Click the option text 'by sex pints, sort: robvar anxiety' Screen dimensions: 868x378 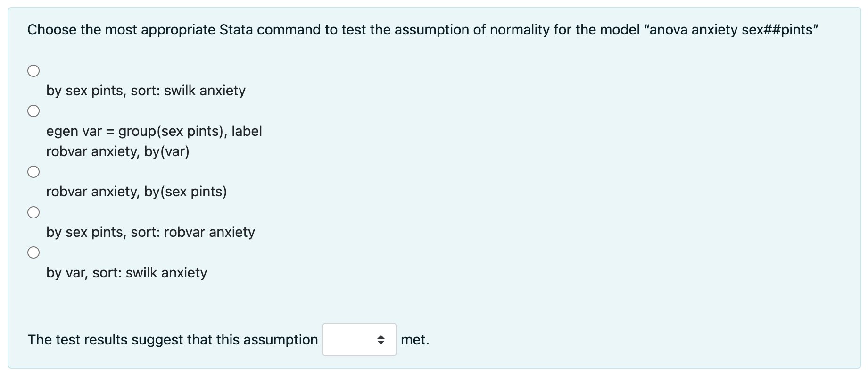[x=150, y=232]
